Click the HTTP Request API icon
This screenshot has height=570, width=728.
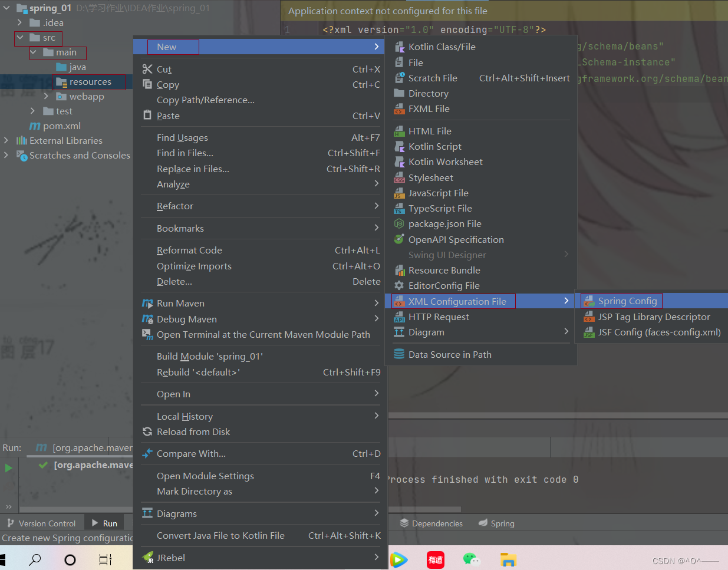click(399, 317)
